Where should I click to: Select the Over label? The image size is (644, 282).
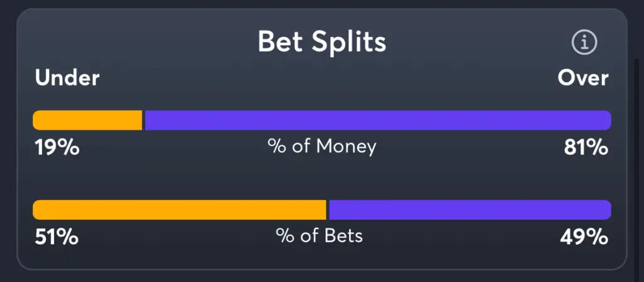583,77
